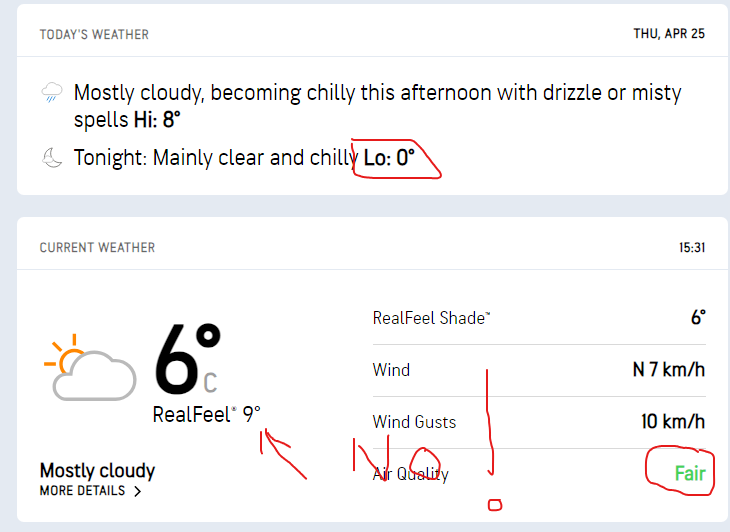Click the Hi: 8° temperature text

point(160,120)
